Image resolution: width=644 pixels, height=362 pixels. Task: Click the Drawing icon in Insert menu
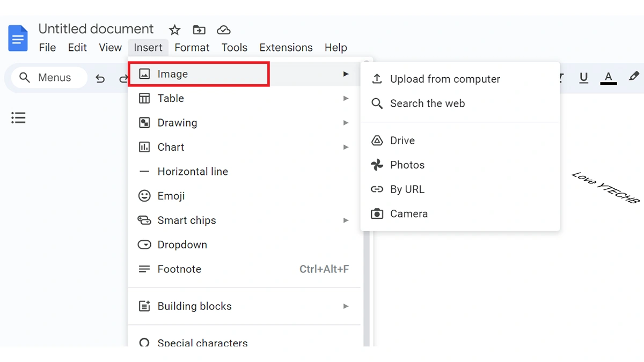pyautogui.click(x=144, y=123)
